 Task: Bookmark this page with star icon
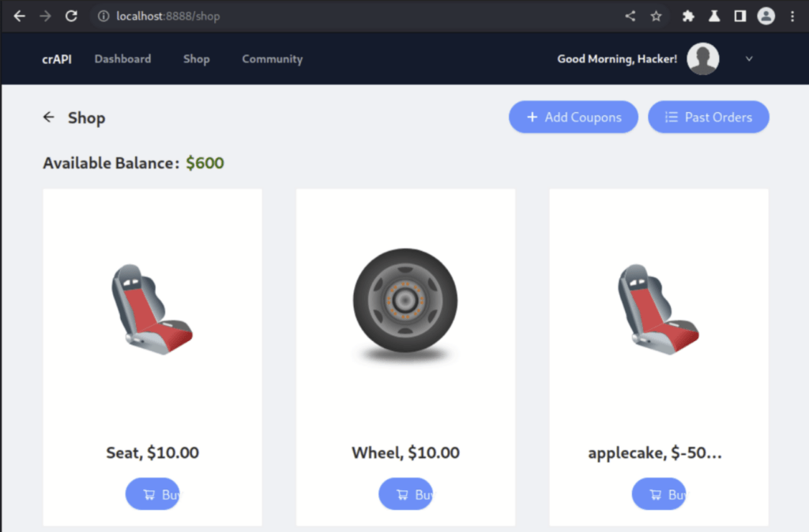pyautogui.click(x=656, y=16)
